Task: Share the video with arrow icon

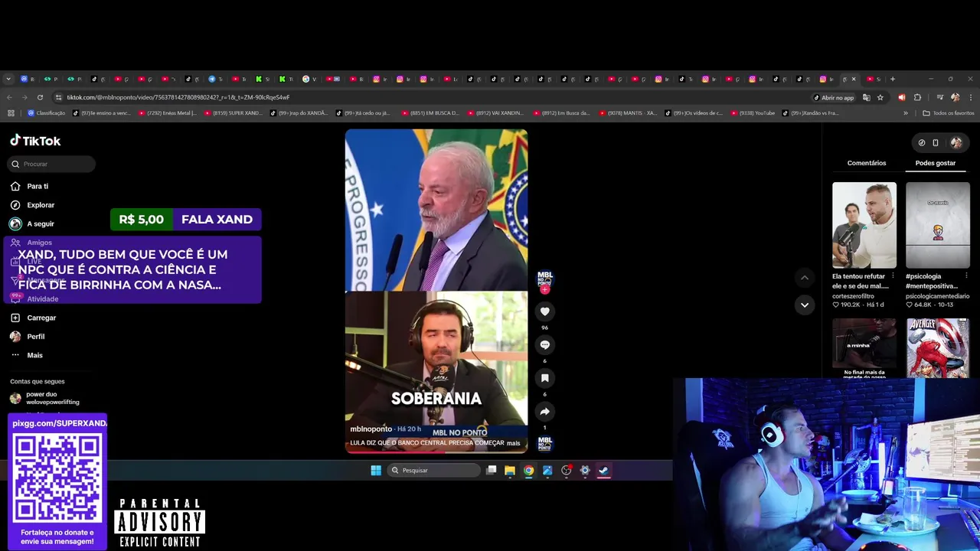Action: [544, 412]
